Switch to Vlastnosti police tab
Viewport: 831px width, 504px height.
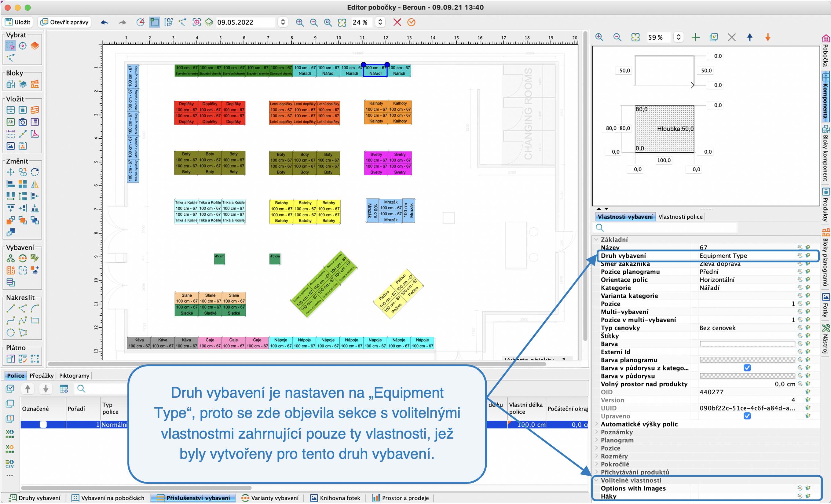coord(680,217)
